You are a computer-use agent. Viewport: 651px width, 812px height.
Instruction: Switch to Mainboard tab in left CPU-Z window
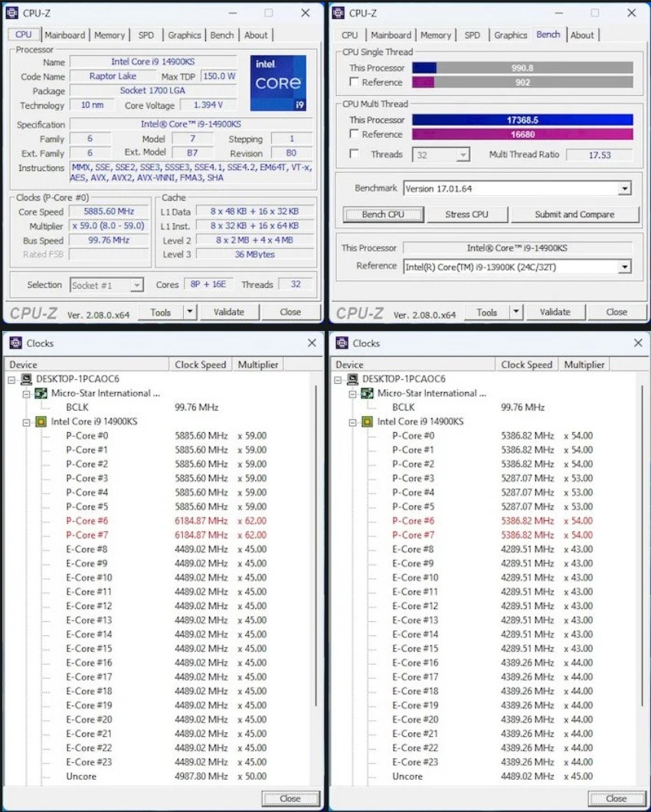click(x=65, y=35)
